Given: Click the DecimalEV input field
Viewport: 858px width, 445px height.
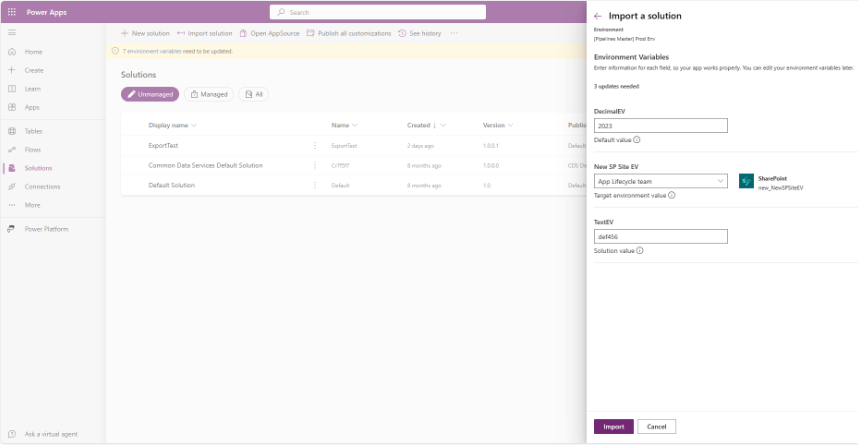Looking at the screenshot, I should [660, 126].
